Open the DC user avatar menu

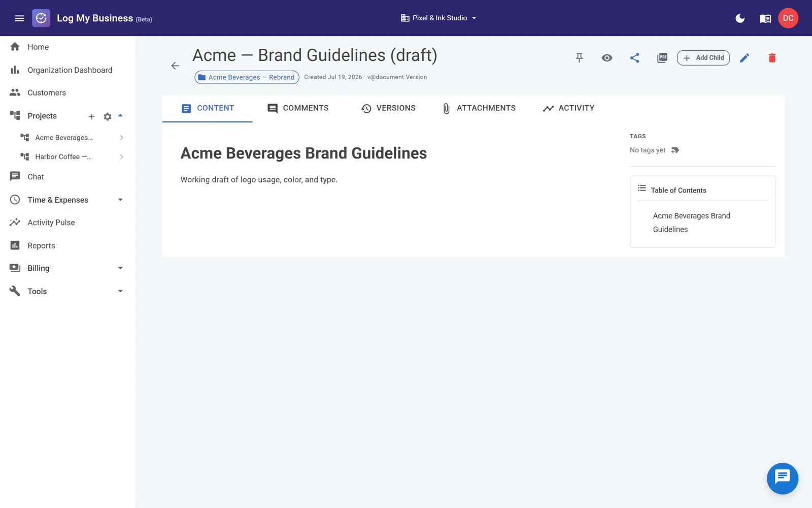(x=788, y=18)
